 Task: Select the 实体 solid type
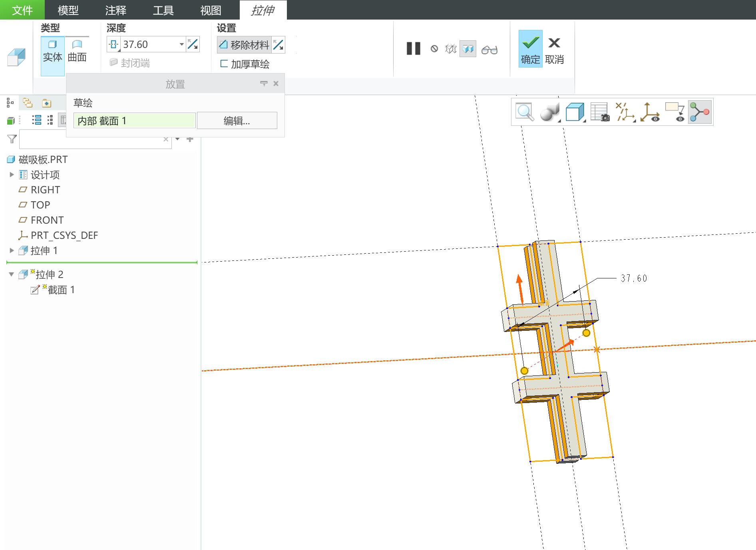(52, 56)
